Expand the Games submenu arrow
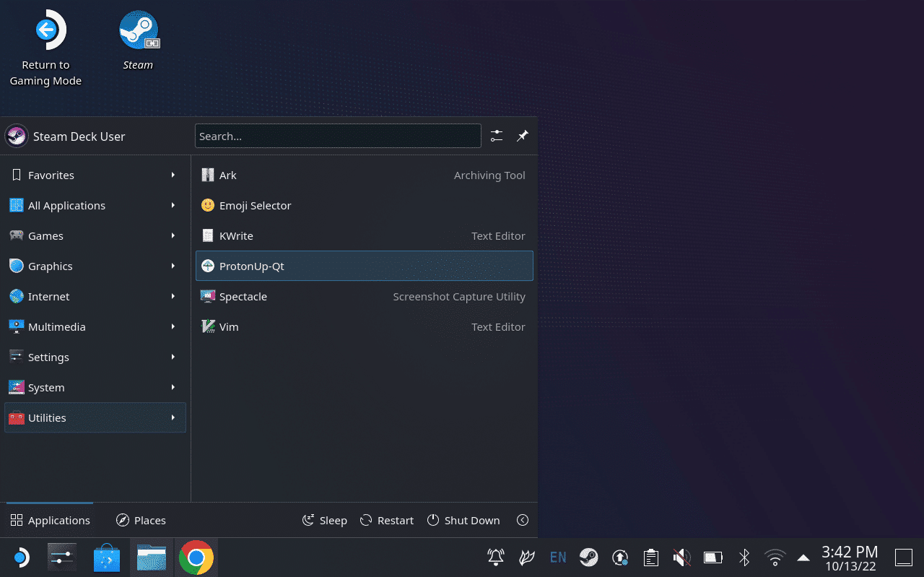 point(173,236)
